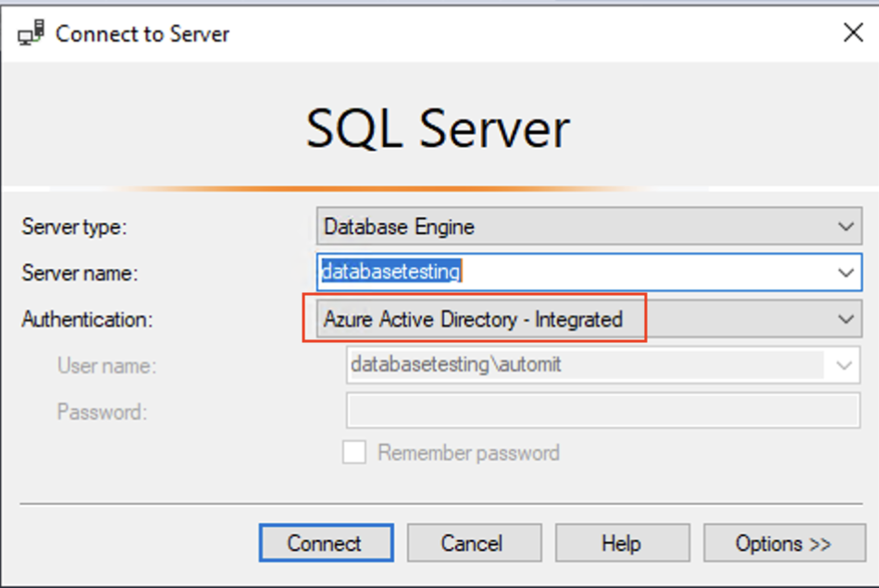The image size is (879, 588).
Task: Toggle the Remember password checkbox
Action: (354, 453)
